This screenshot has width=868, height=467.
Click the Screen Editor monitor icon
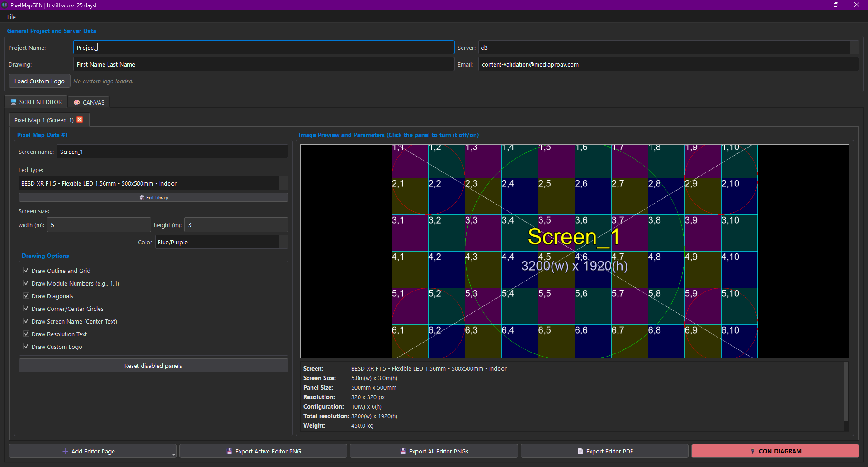[x=14, y=102]
